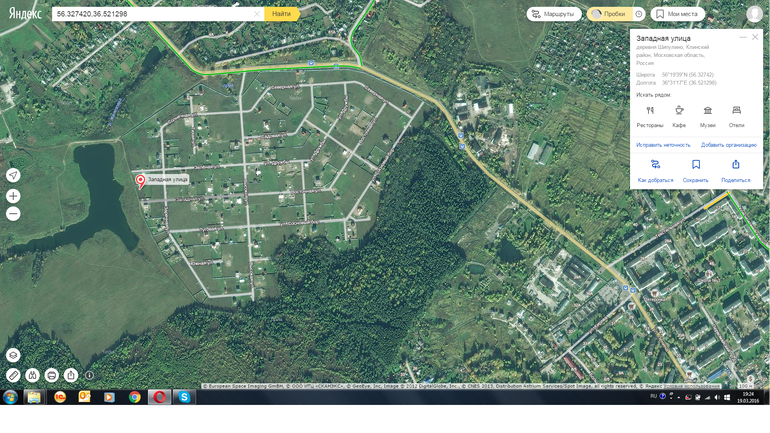Clear the search field with X

point(256,14)
